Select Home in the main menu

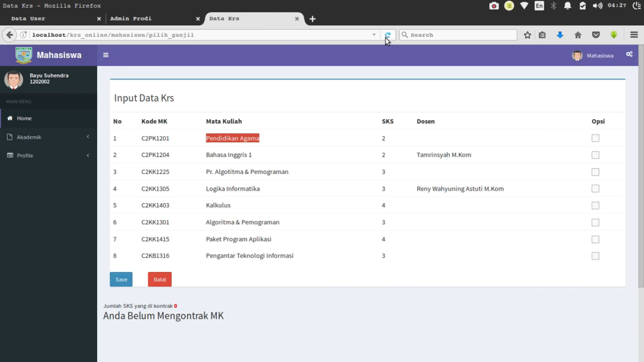[x=24, y=118]
